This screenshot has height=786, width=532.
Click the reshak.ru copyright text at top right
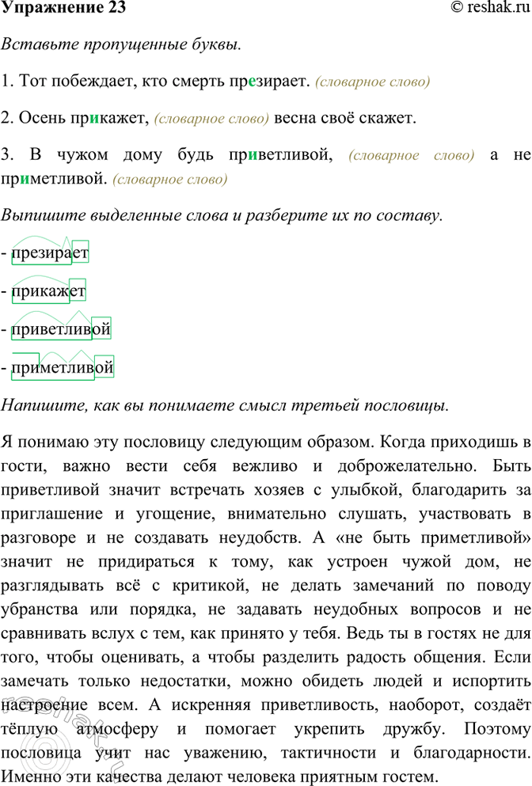tap(486, 8)
